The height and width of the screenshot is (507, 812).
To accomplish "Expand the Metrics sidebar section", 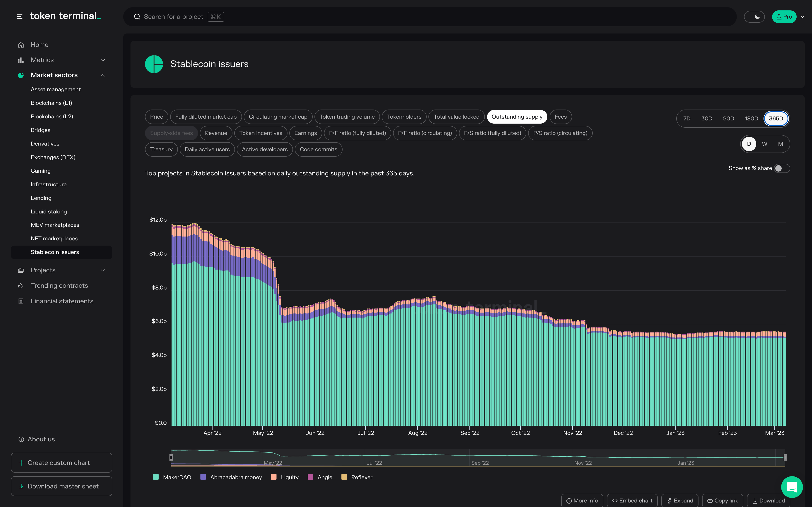I will click(103, 60).
